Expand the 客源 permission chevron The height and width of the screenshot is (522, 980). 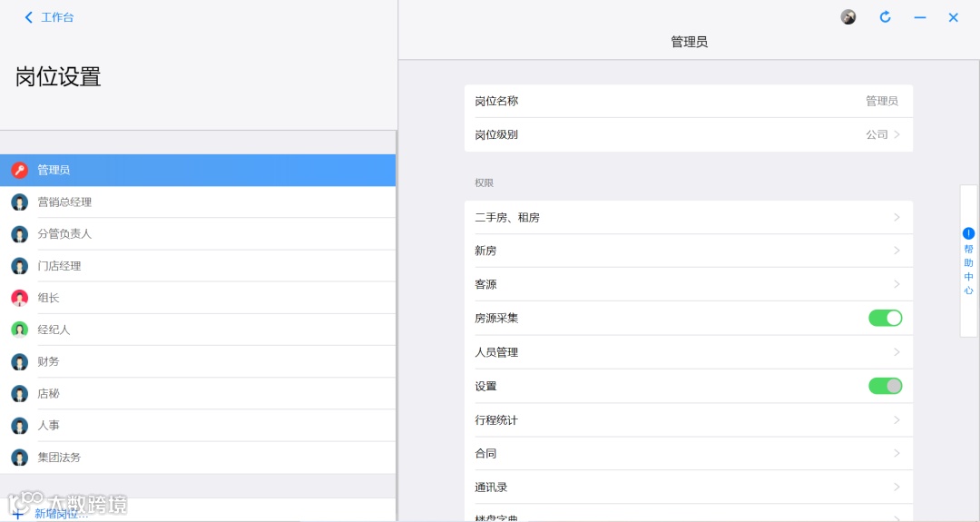897,284
